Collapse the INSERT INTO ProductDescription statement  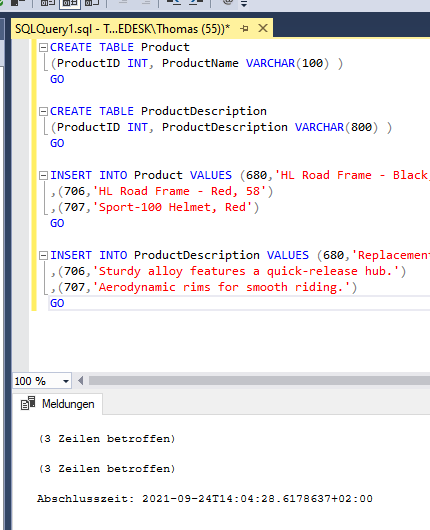point(43,256)
